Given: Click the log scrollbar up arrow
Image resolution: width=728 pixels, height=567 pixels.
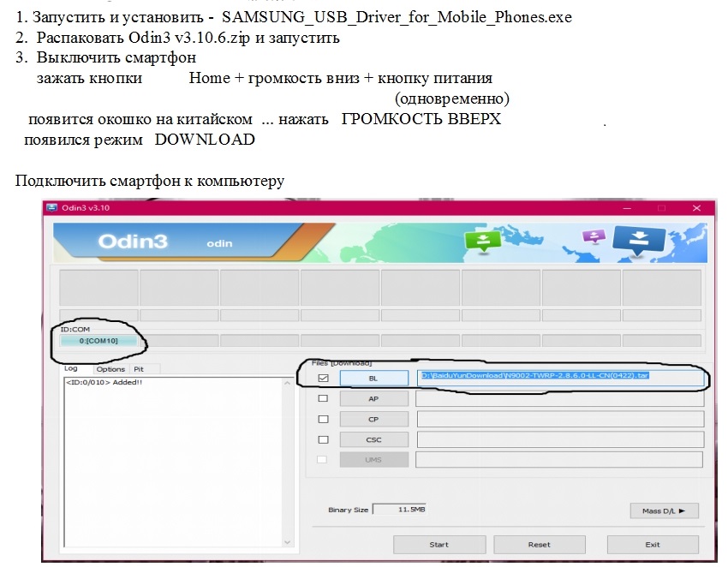Looking at the screenshot, I should tap(288, 383).
